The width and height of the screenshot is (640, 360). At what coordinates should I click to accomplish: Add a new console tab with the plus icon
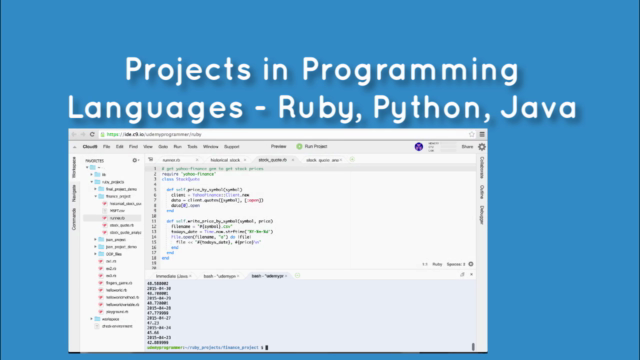(x=298, y=276)
